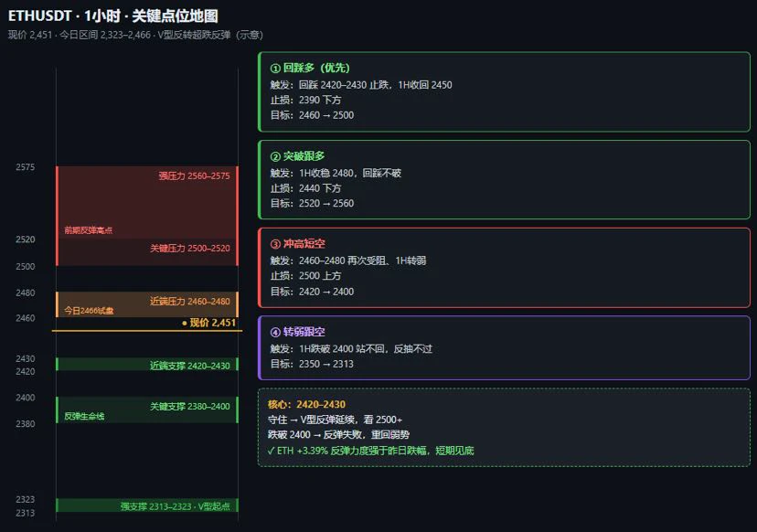Click the "近端压力 2460–2480" zone label

pos(190,302)
